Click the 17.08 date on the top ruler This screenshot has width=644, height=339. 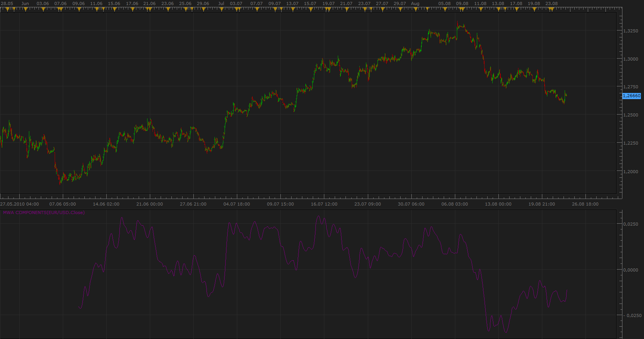(516, 3)
